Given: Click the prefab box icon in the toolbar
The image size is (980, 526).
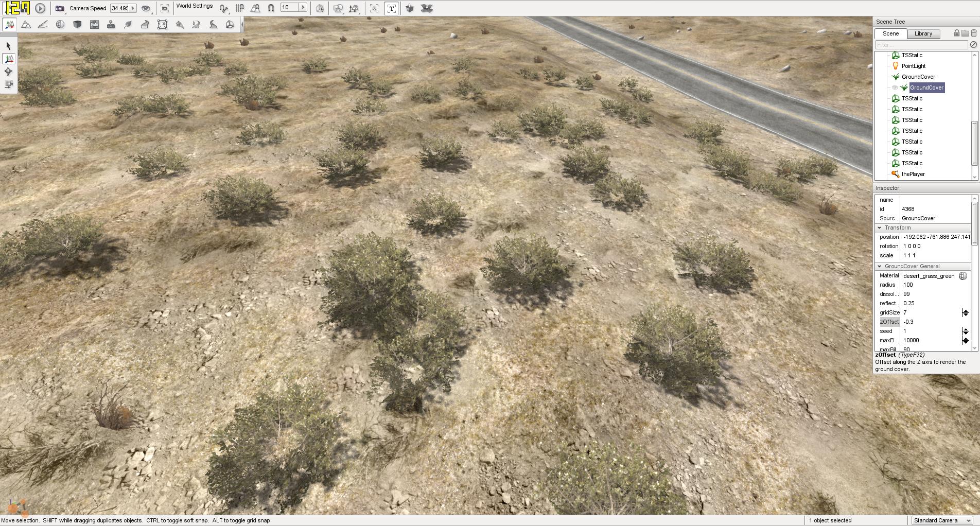Looking at the screenshot, I should 410,8.
